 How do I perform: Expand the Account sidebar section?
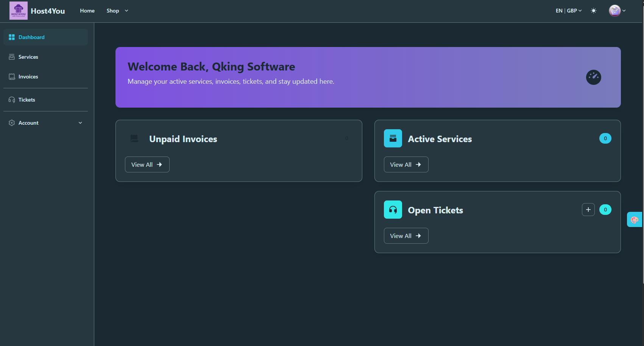coord(45,123)
